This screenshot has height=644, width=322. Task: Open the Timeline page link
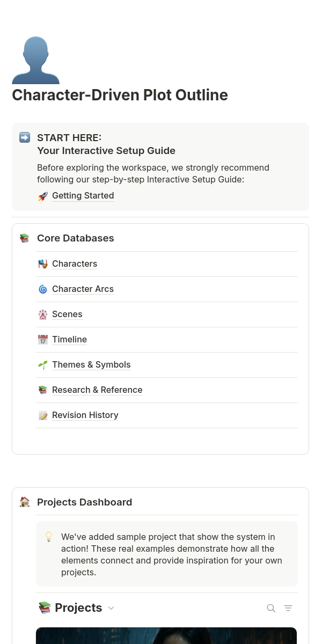point(69,340)
